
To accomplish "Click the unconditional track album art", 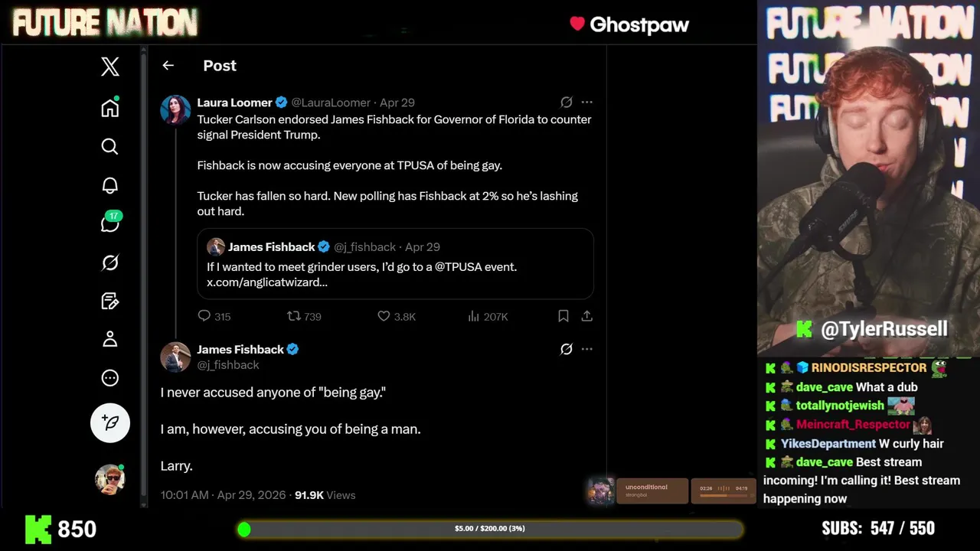I will click(x=600, y=491).
